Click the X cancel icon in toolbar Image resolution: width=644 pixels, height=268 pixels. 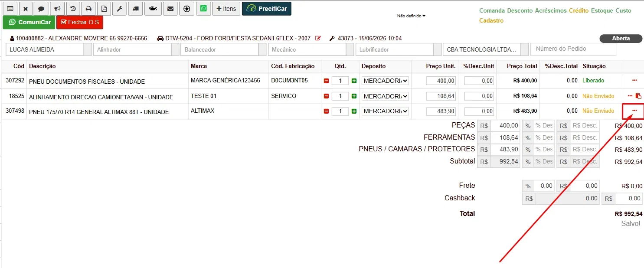(x=26, y=9)
